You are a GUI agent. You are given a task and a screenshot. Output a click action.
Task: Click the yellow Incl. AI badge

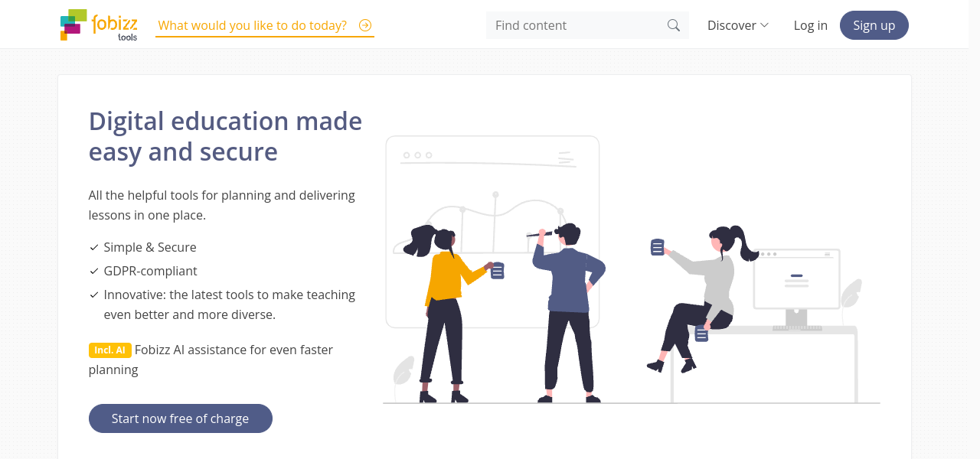[110, 350]
